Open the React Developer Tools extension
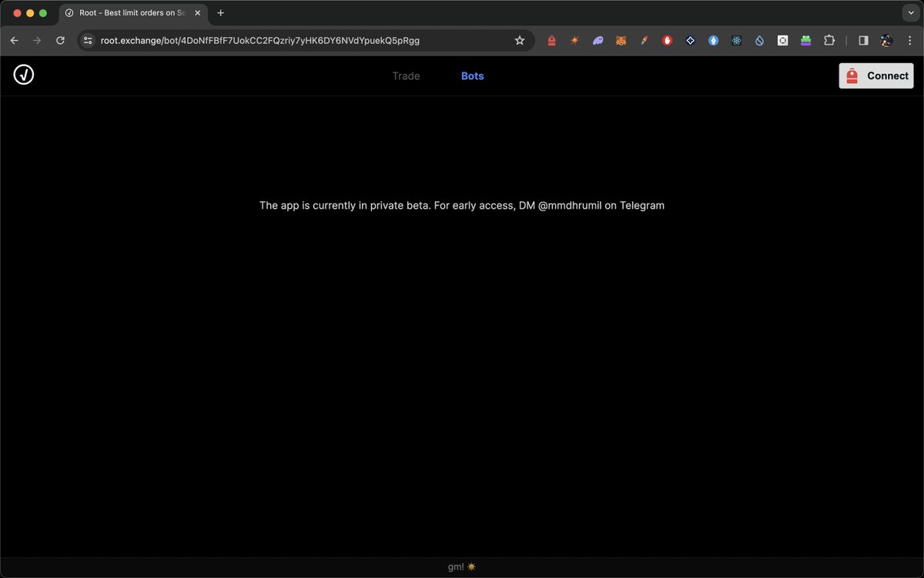The image size is (924, 578). (736, 41)
